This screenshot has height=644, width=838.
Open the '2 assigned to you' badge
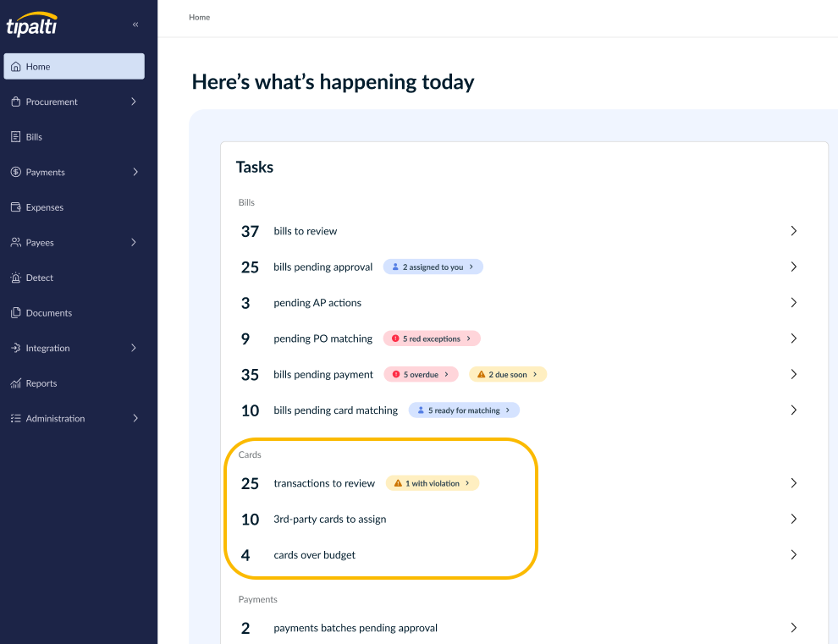433,267
